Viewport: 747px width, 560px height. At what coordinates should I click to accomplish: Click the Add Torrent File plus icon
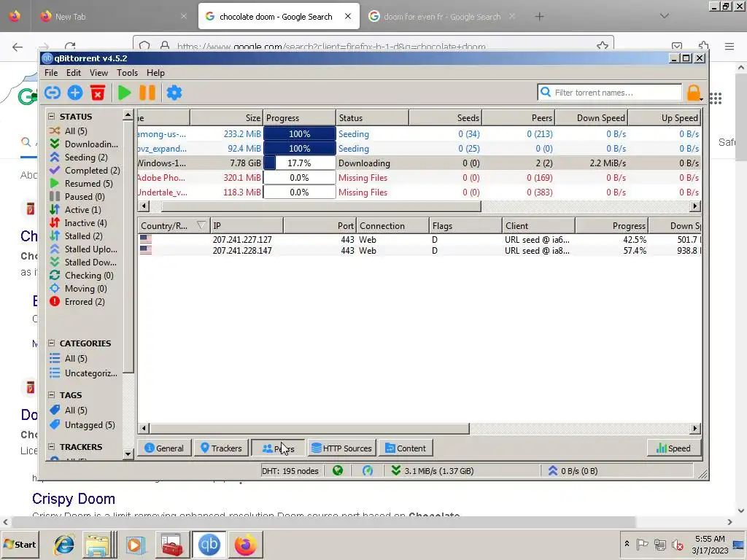click(x=75, y=93)
